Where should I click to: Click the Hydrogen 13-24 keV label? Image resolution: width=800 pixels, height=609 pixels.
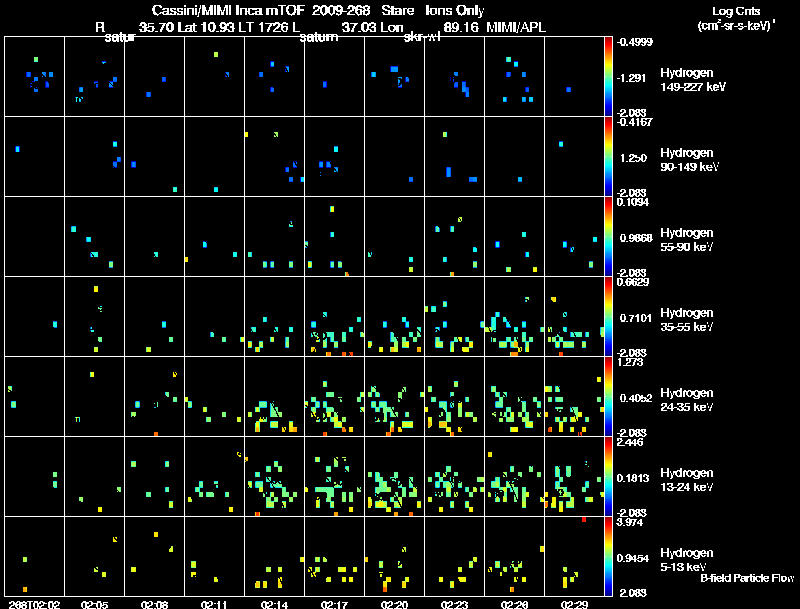687,480
